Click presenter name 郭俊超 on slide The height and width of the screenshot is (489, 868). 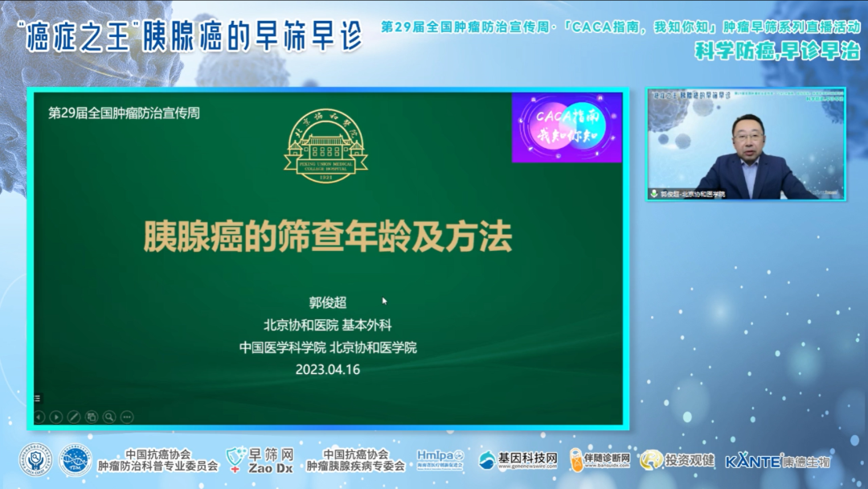[x=328, y=302]
